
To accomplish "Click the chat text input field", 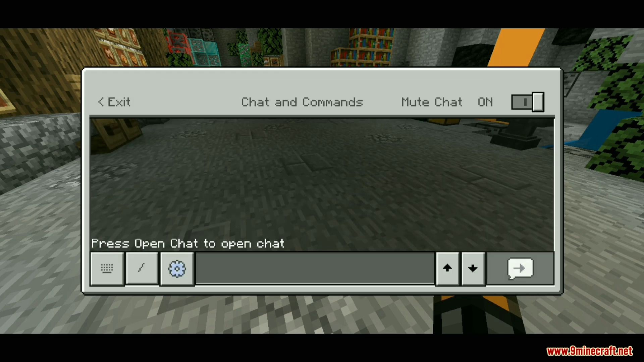I will [315, 268].
